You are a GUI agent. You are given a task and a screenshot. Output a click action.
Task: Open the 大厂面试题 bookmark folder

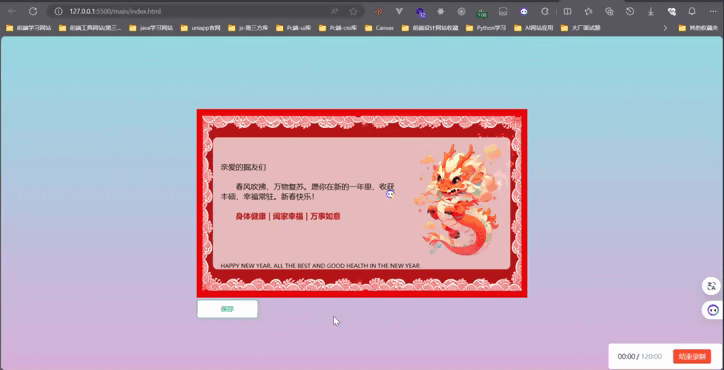click(x=581, y=28)
